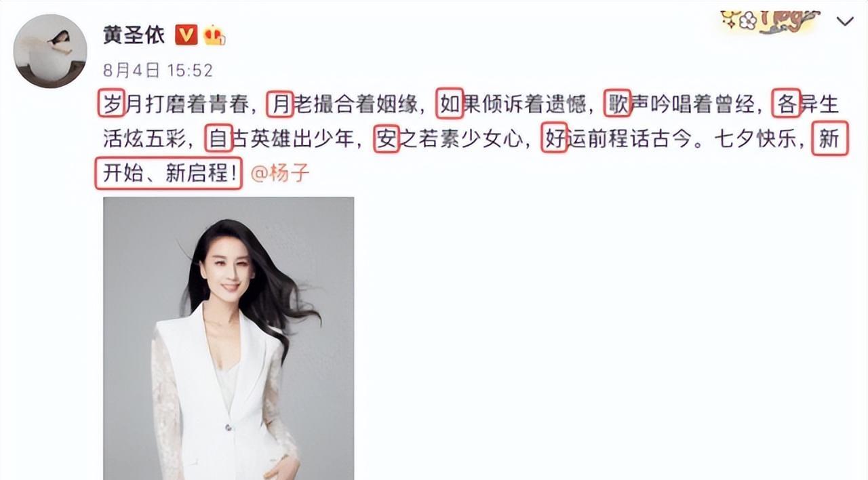
Task: Click the boxed character 如
Action: (450, 104)
